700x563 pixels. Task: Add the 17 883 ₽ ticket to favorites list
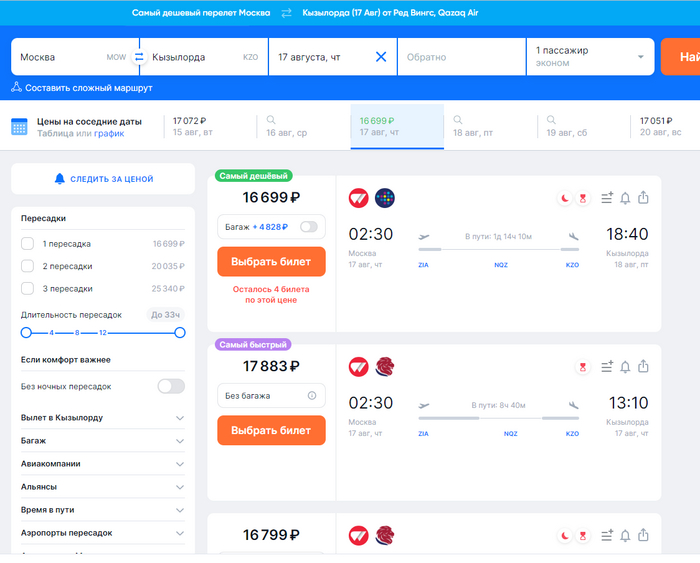(x=607, y=367)
